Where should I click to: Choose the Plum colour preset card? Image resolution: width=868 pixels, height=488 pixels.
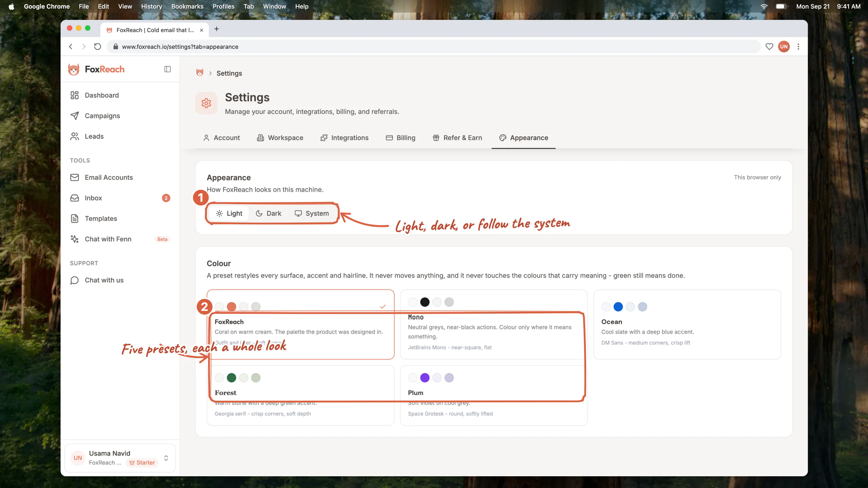[x=494, y=396]
